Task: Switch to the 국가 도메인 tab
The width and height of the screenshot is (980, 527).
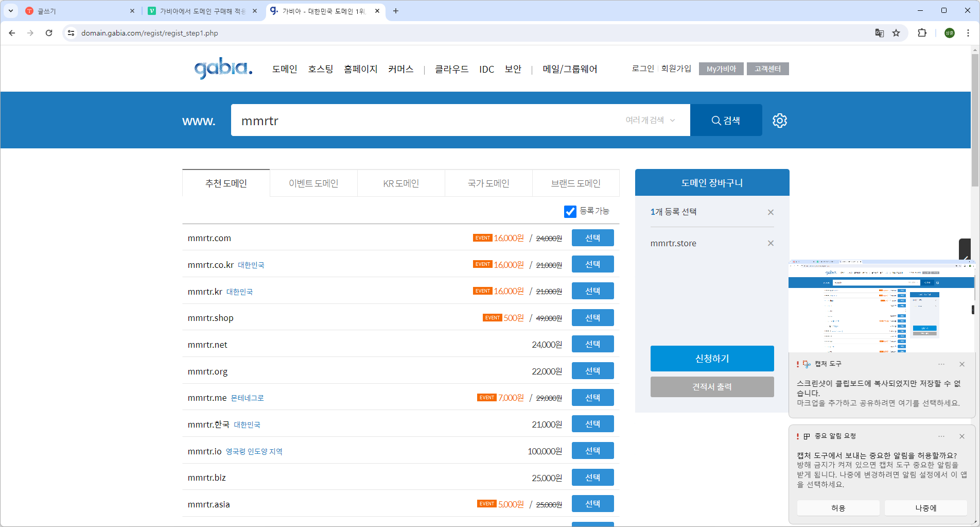Action: point(488,183)
